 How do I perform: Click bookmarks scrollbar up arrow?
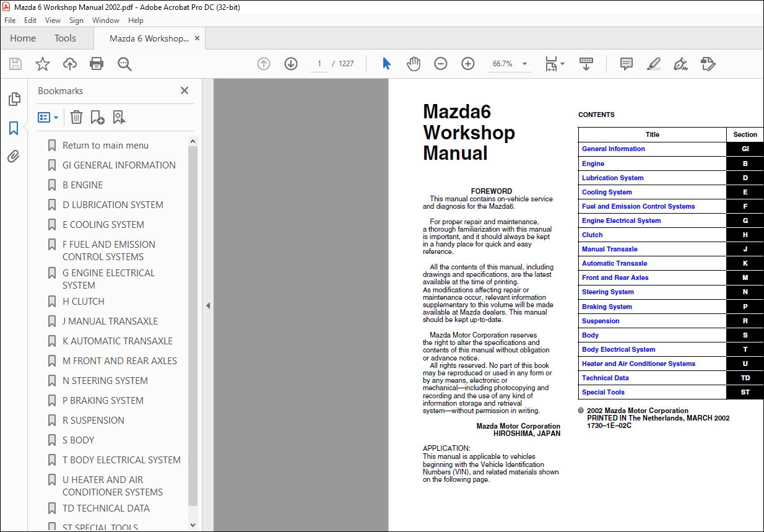[193, 141]
